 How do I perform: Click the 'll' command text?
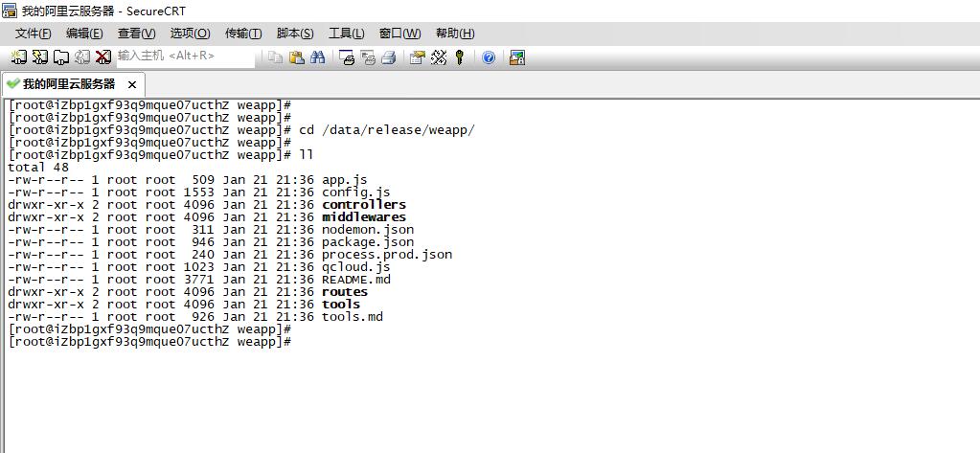307,155
